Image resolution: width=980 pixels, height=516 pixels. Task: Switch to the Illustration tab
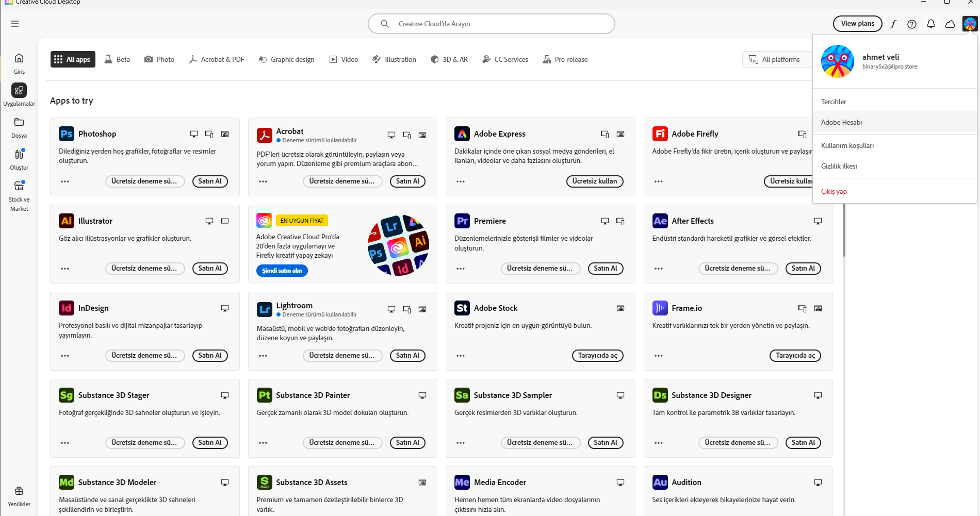(x=395, y=59)
